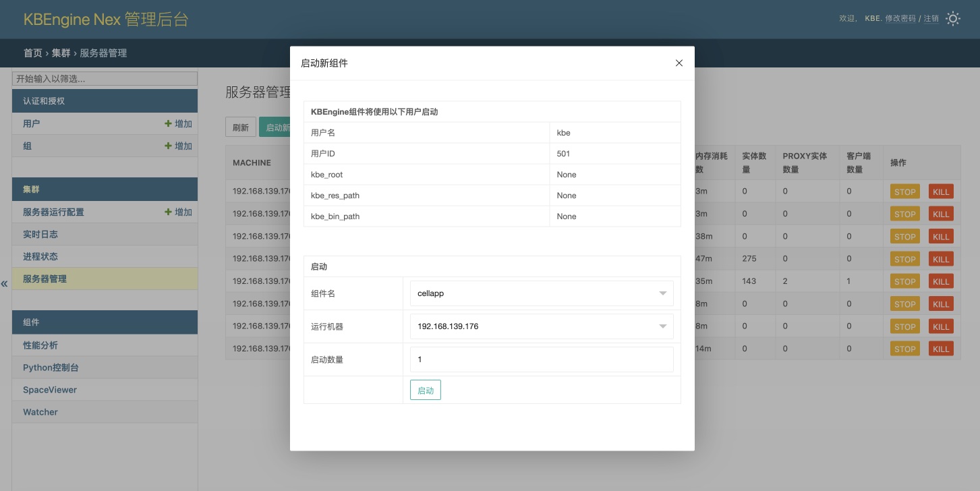
Task: Click the sidebar filter search box
Action: 105,79
